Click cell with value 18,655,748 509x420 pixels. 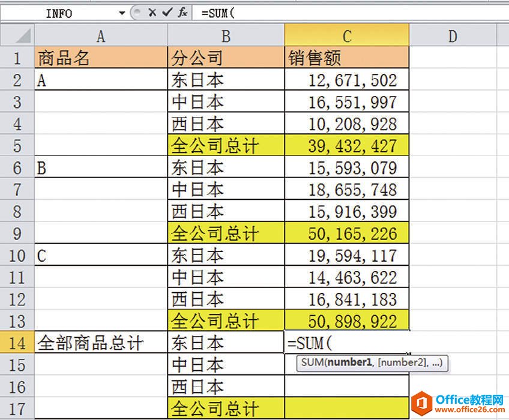tap(347, 189)
